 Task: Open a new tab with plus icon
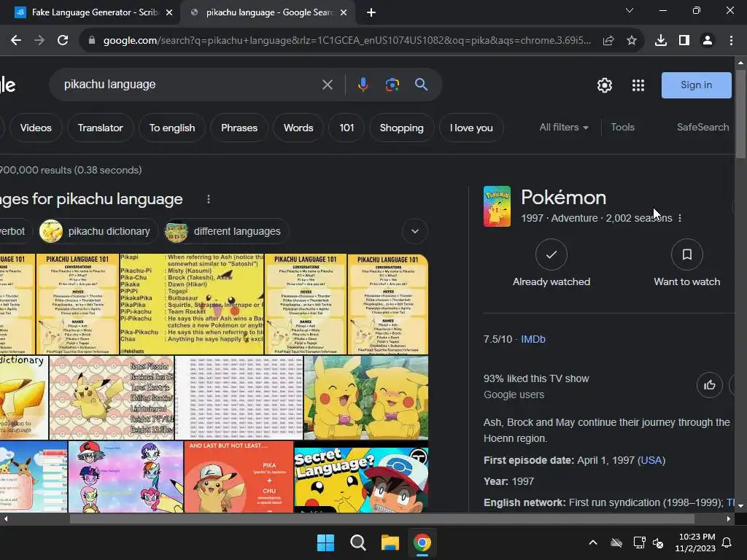[x=371, y=12]
